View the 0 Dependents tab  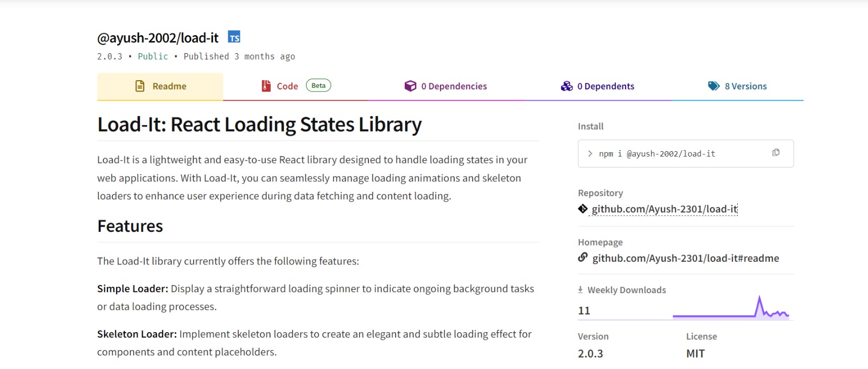coord(605,86)
